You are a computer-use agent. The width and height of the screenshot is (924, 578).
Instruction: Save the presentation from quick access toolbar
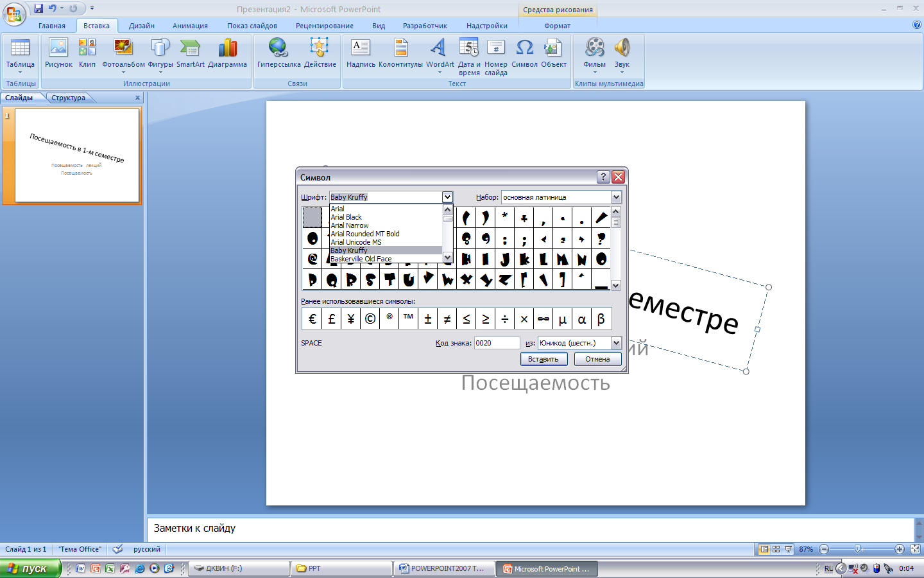click(x=38, y=8)
